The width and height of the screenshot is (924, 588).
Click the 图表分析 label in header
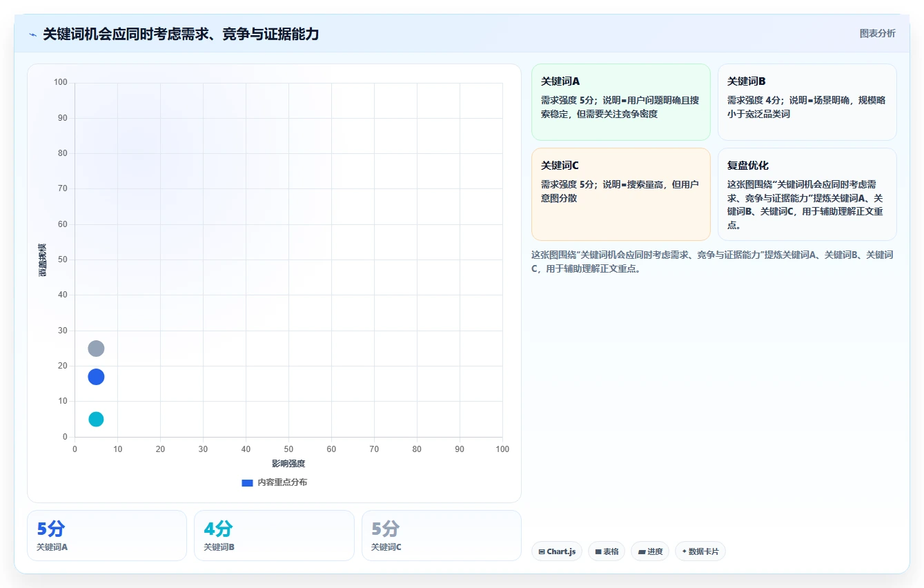[x=877, y=34]
